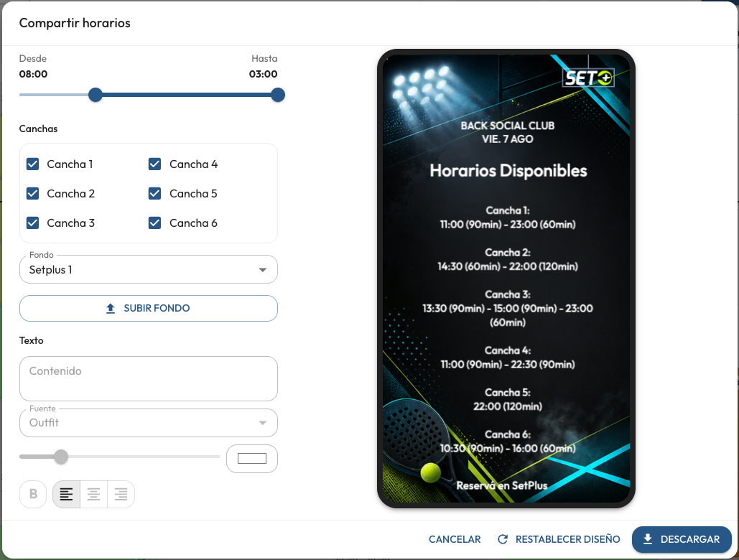Click the '22:00 (120min)' slot under Cancha 5
Image resolution: width=739 pixels, height=560 pixels.
click(508, 406)
